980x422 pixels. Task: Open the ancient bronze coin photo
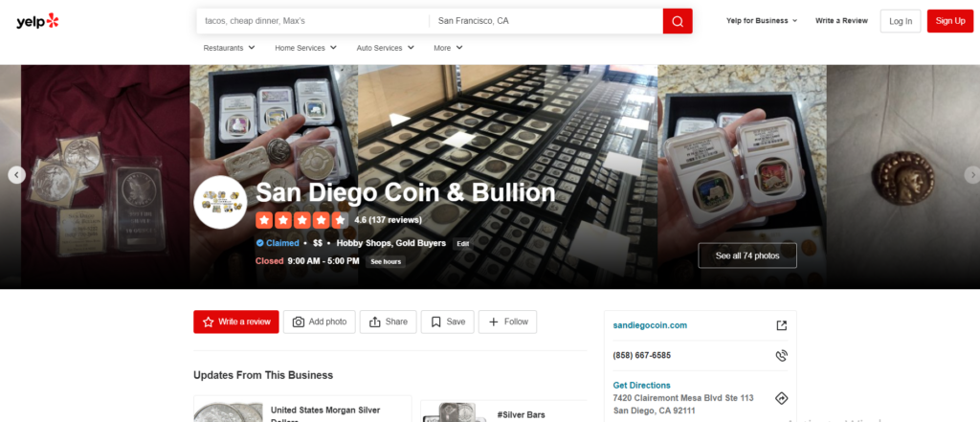[x=903, y=177]
